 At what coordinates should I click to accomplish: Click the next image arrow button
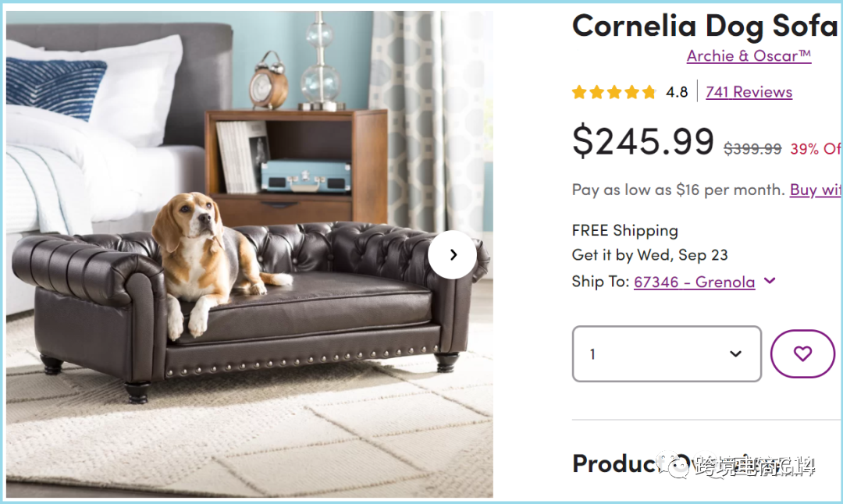pos(452,254)
